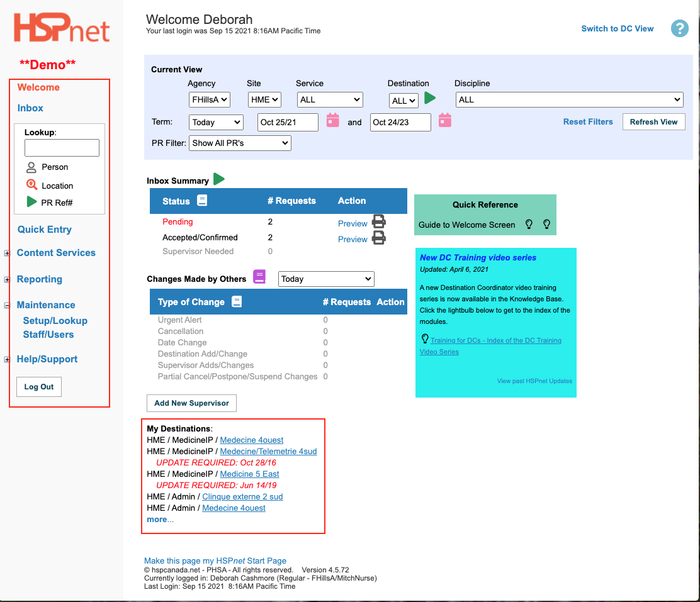Click Reset Filters link

(x=588, y=122)
